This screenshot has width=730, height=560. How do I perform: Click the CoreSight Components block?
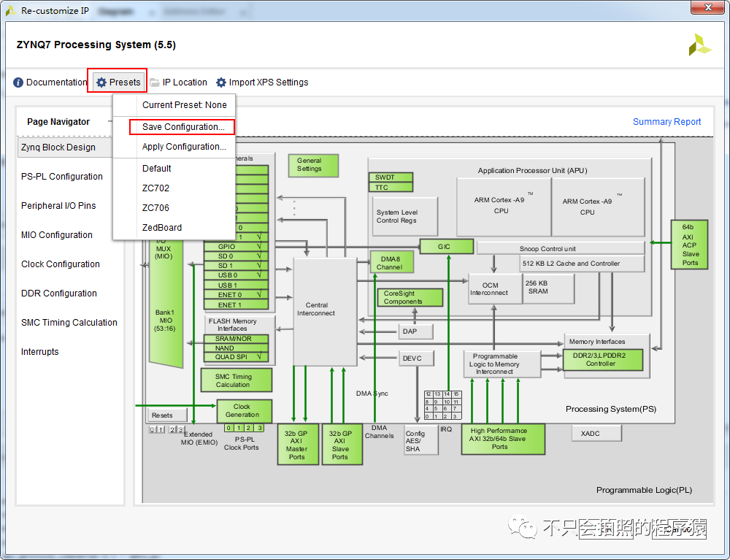[410, 297]
